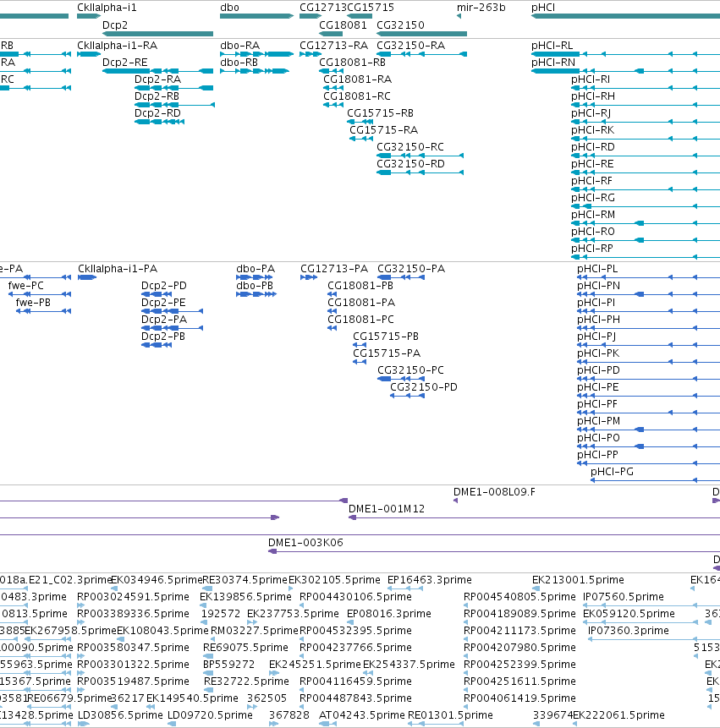720x728 pixels.
Task: Select transcript label pHCl-RN
Action: [553, 63]
